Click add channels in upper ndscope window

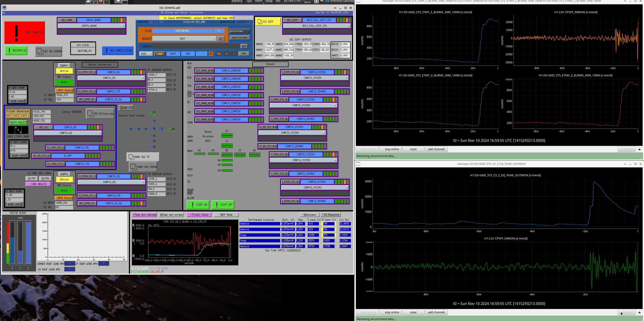pos(436,149)
